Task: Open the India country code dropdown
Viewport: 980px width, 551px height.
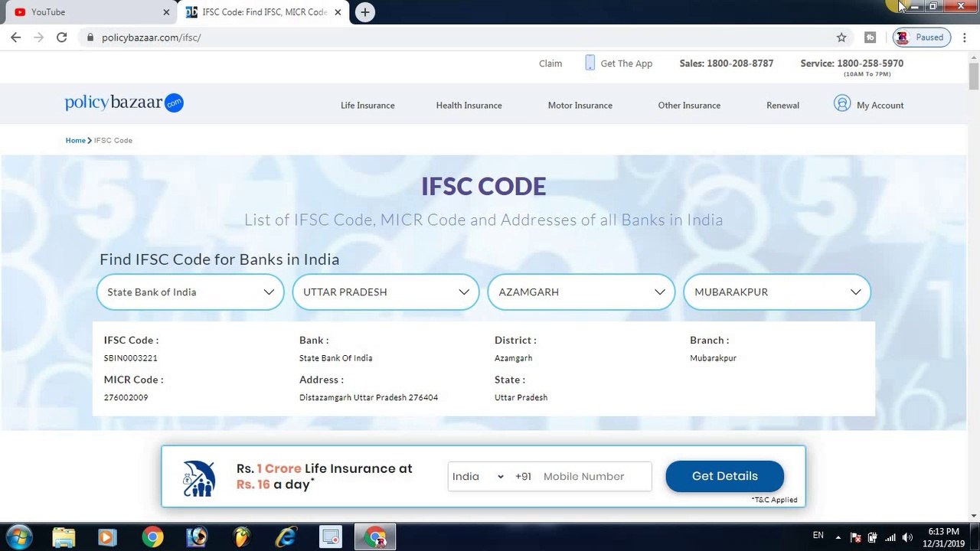Action: click(478, 476)
